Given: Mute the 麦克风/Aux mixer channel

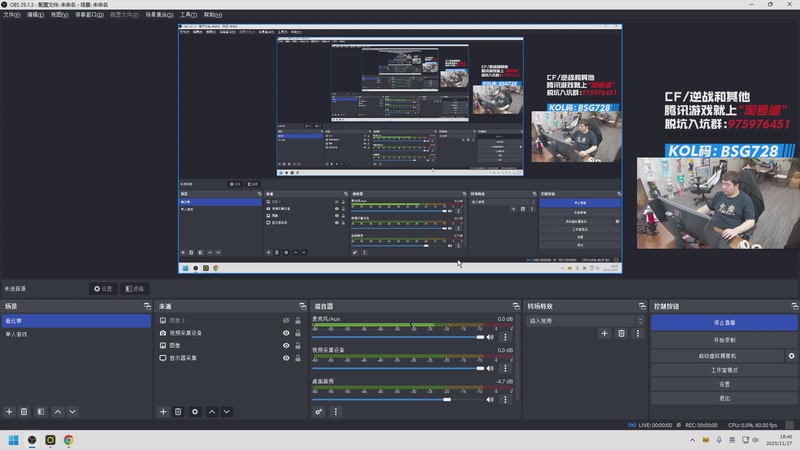Looking at the screenshot, I should click(x=490, y=337).
